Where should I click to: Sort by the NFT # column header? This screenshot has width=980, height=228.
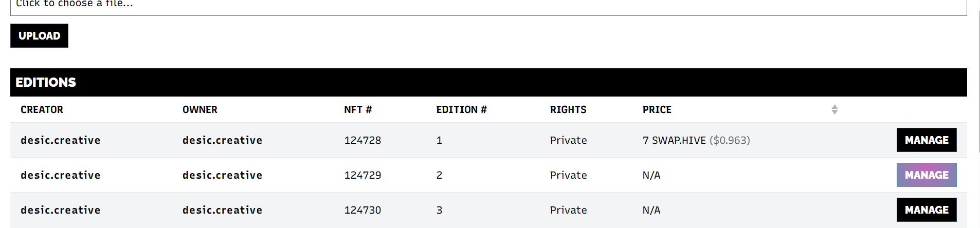tap(358, 109)
